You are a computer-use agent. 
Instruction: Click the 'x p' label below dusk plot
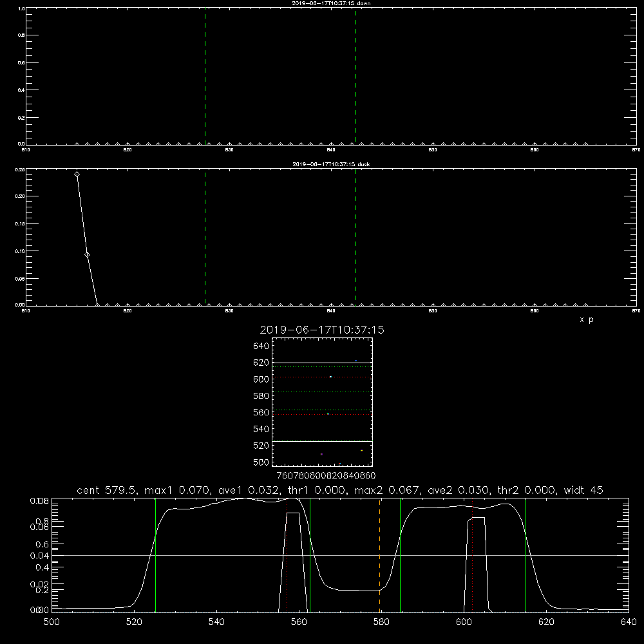pos(587,319)
